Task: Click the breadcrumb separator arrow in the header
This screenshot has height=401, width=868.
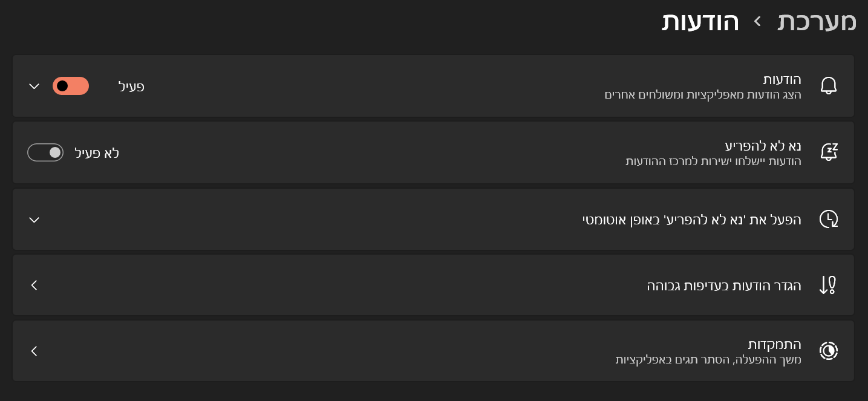Action: pos(758,22)
